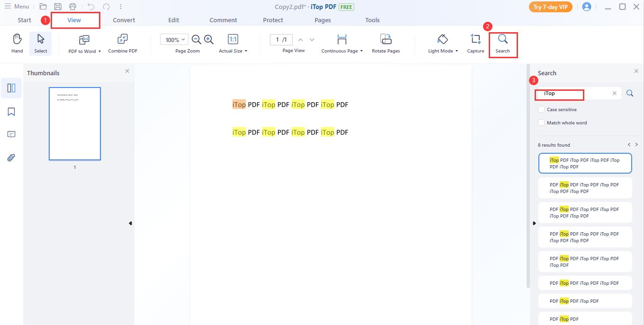This screenshot has height=325, width=644.
Task: Expand the Continuous Page dropdown
Action: click(x=342, y=51)
